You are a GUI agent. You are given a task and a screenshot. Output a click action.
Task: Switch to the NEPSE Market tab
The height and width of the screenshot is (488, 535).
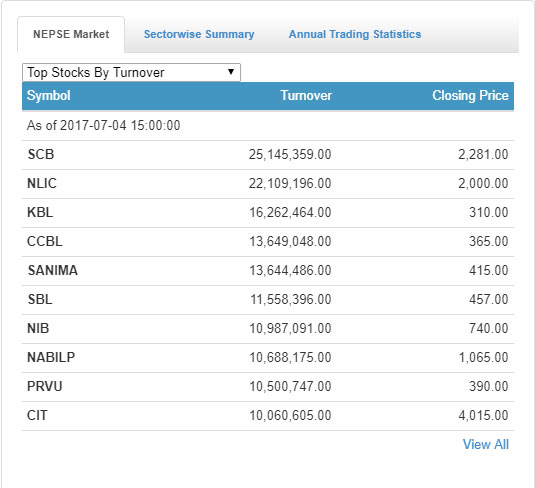71,34
